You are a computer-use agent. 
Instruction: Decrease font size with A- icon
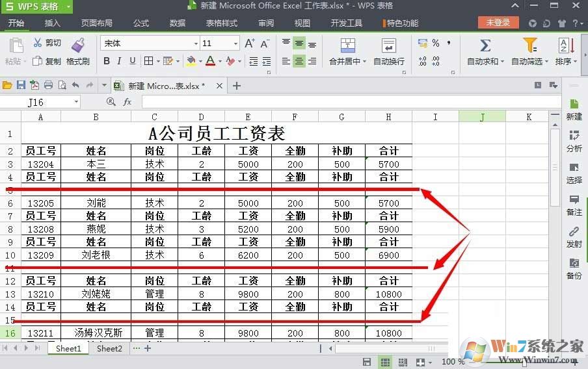[x=265, y=44]
